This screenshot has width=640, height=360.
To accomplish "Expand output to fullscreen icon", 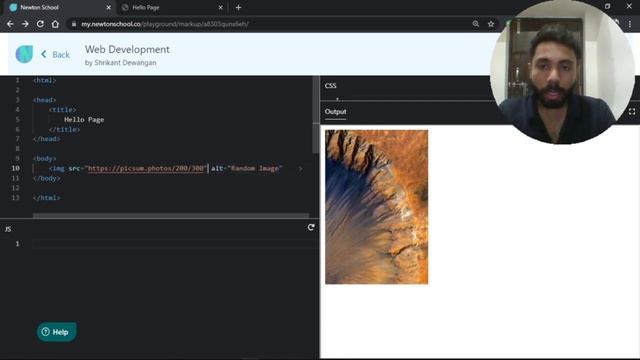I will point(632,111).
